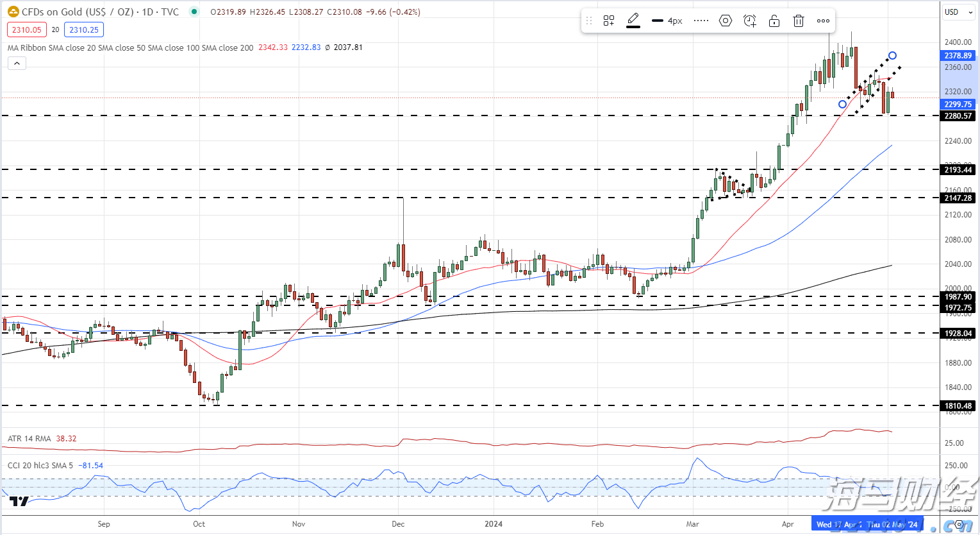
Task: Toggle the lock on the drawing
Action: pyautogui.click(x=774, y=21)
